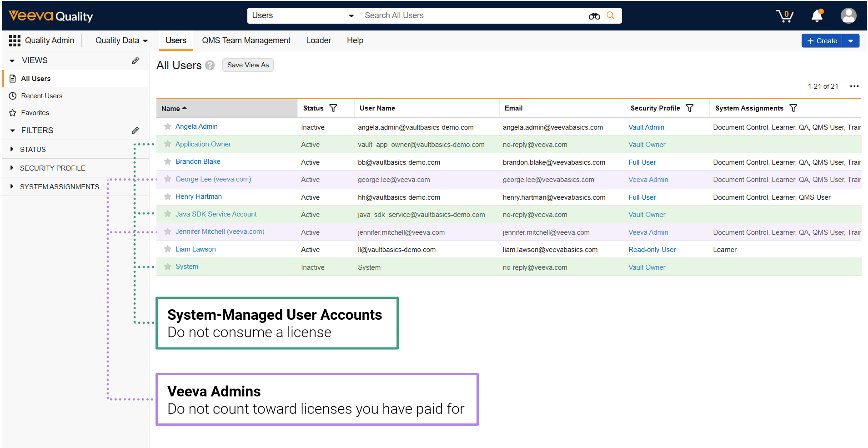Screen dimensions: 868x448
Task: Favorite Liam Lawson using his star icon
Action: [167, 249]
